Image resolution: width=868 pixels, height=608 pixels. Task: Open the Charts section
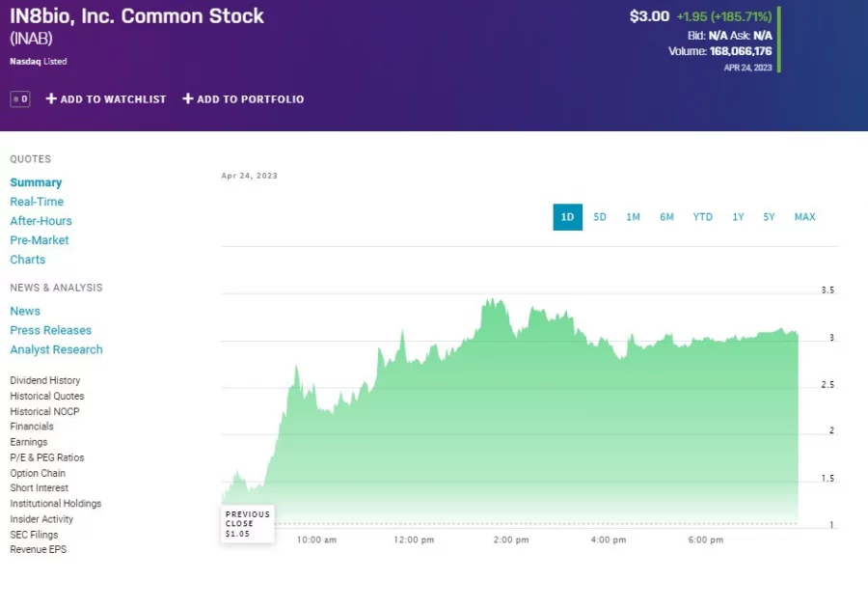pyautogui.click(x=27, y=259)
